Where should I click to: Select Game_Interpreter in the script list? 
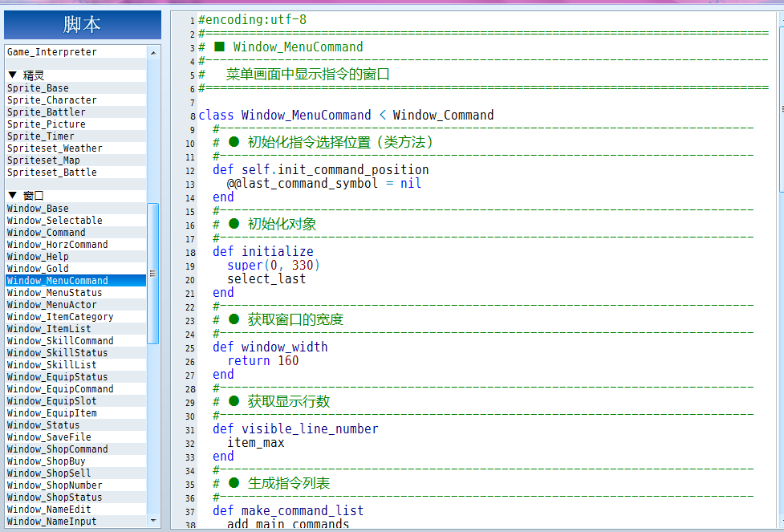[76, 52]
